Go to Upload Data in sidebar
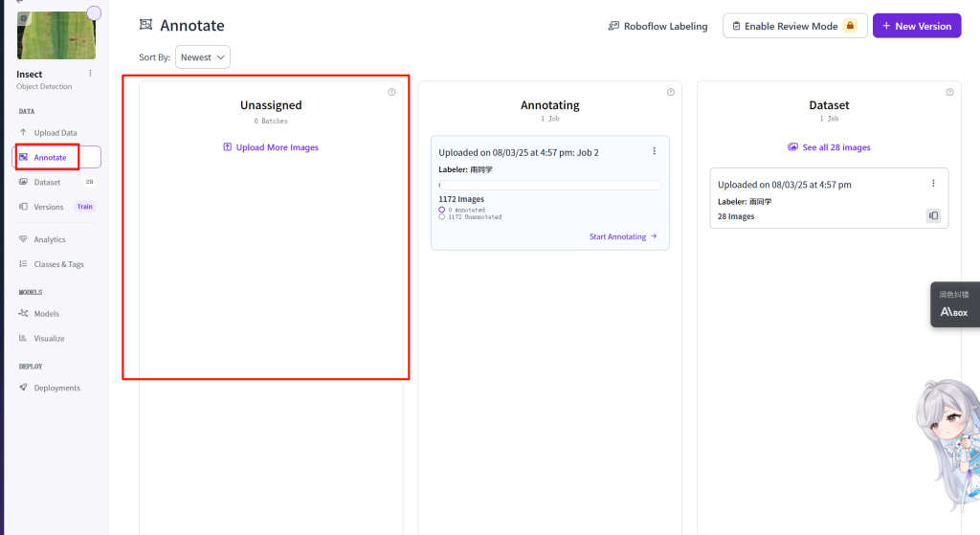 tap(55, 133)
